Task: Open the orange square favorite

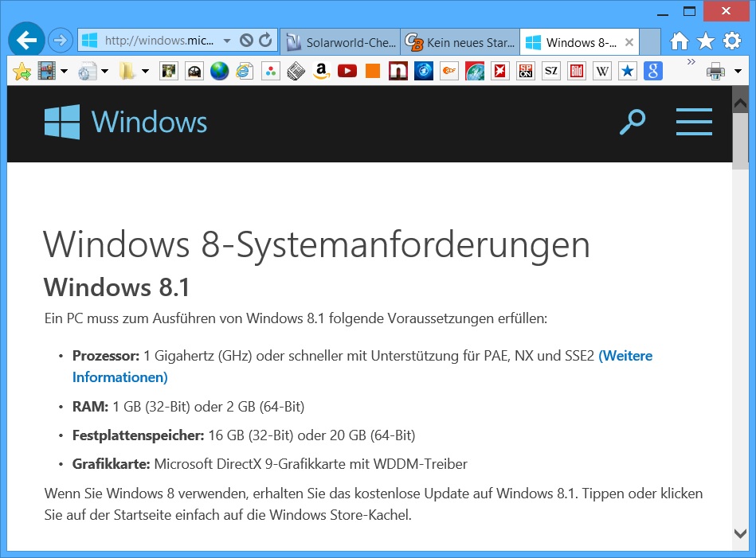Action: pos(373,72)
